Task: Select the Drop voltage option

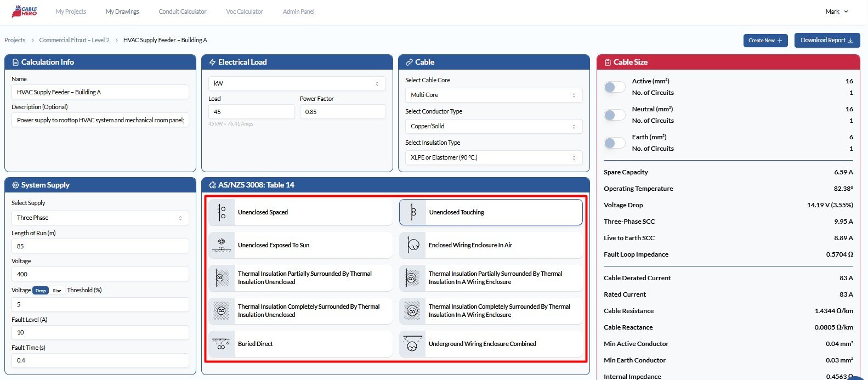Action: click(x=41, y=291)
